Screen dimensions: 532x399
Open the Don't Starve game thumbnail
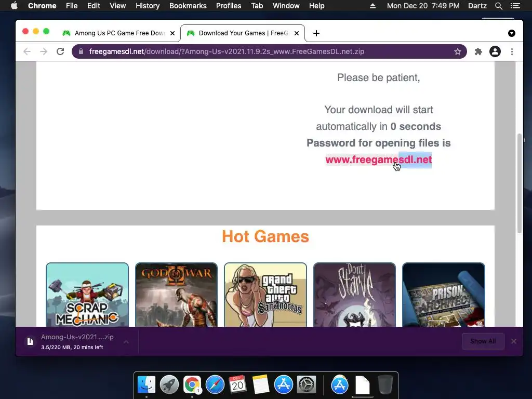(354, 295)
